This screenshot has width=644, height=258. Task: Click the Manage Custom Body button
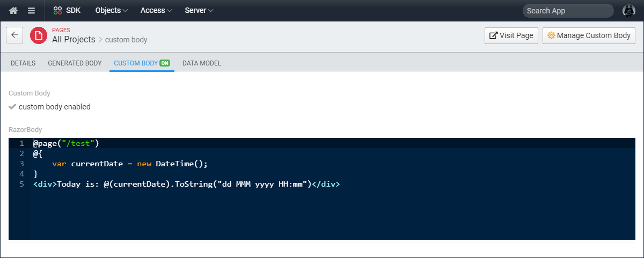589,36
